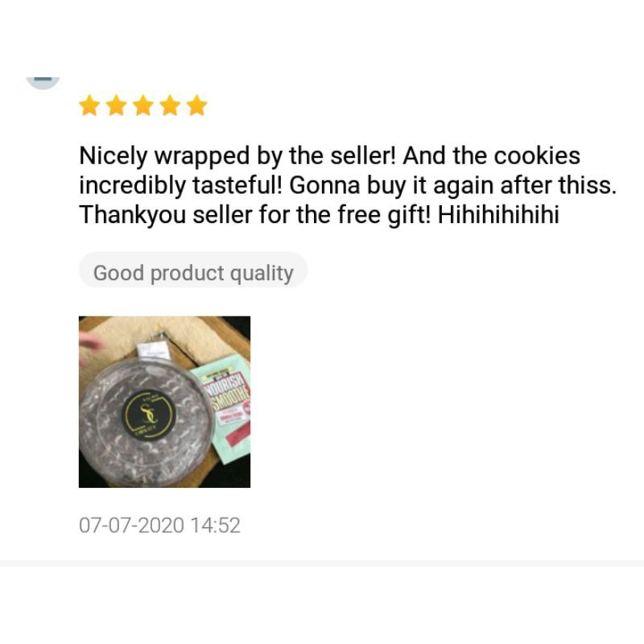Click the review date 07-07-2020
The width and height of the screenshot is (644, 644).
(x=131, y=526)
